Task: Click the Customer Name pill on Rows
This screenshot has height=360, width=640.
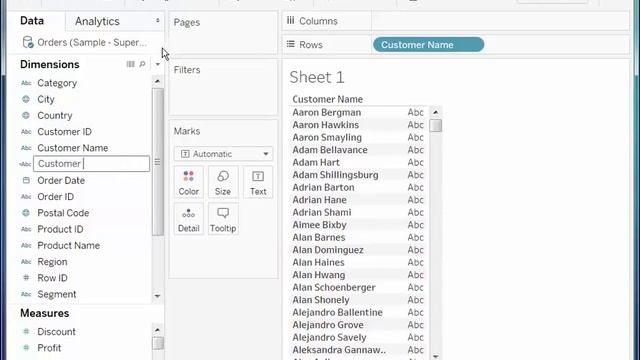Action: pos(429,44)
